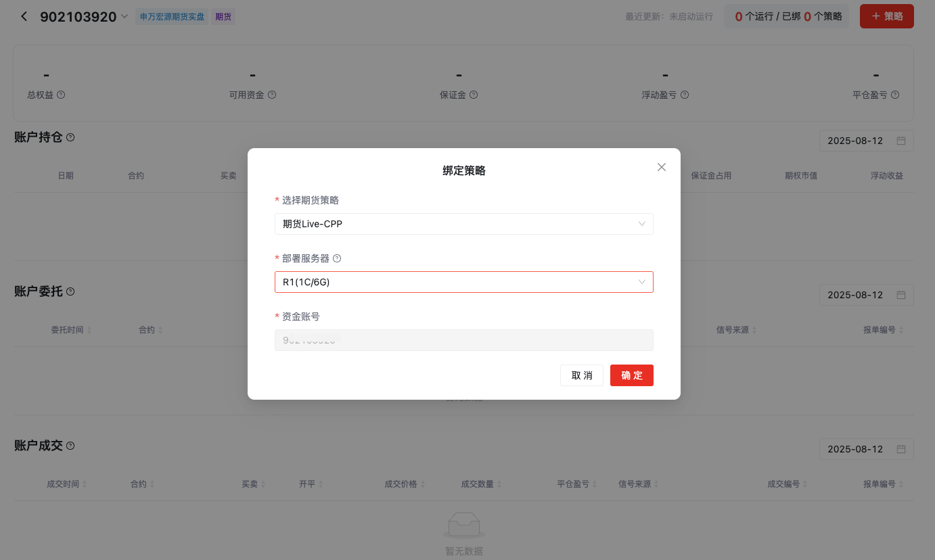The width and height of the screenshot is (935, 560).
Task: Sort 账户委托 table by 委托时间
Action: (x=71, y=330)
